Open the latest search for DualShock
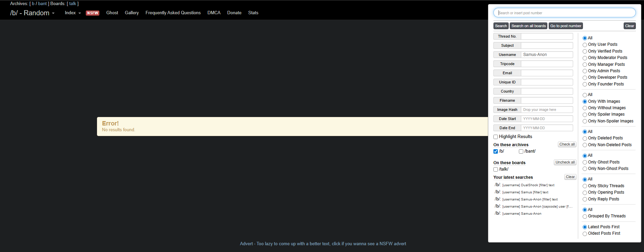This screenshot has height=252, width=644. 525,185
